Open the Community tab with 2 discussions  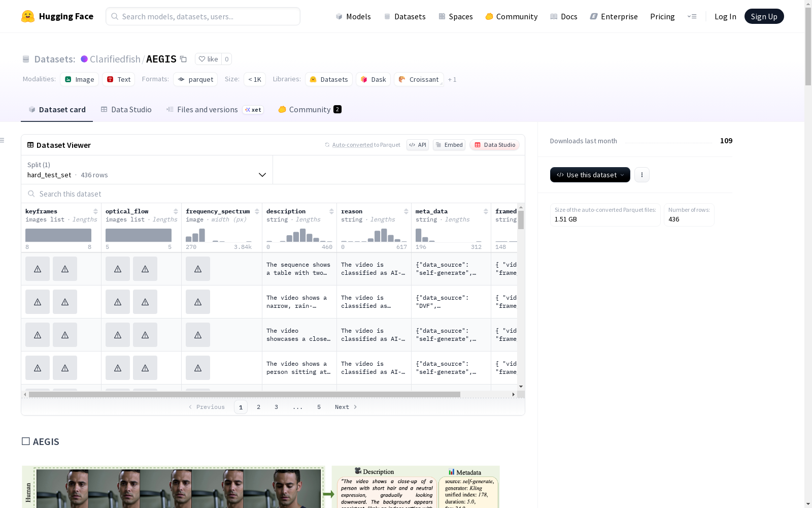tap(310, 110)
